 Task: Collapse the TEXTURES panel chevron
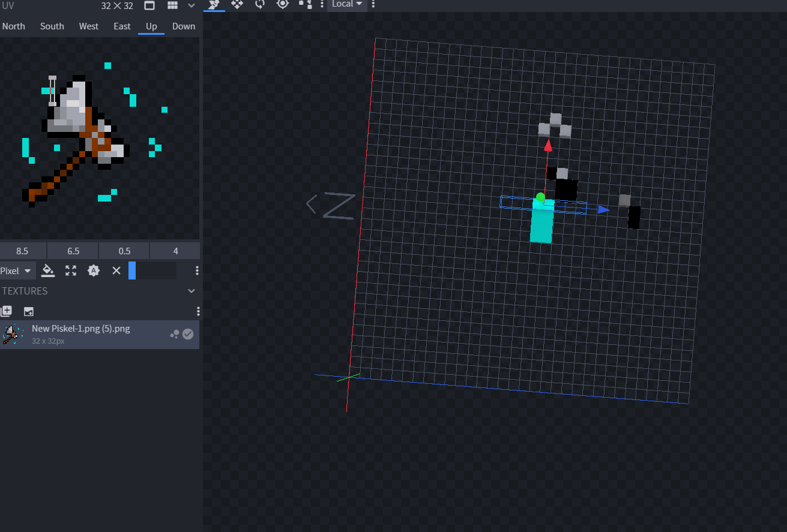pos(191,290)
